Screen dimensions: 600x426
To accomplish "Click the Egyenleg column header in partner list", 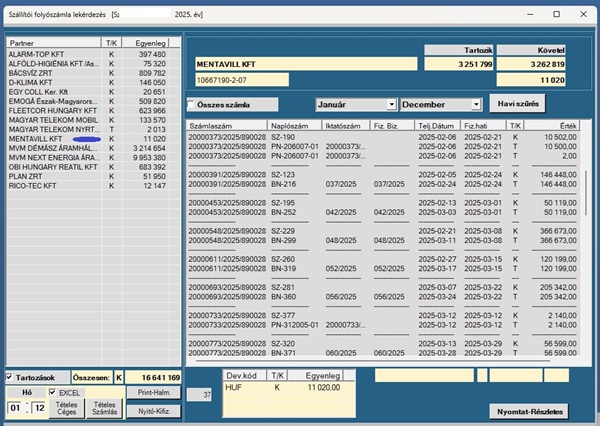I will coord(148,43).
